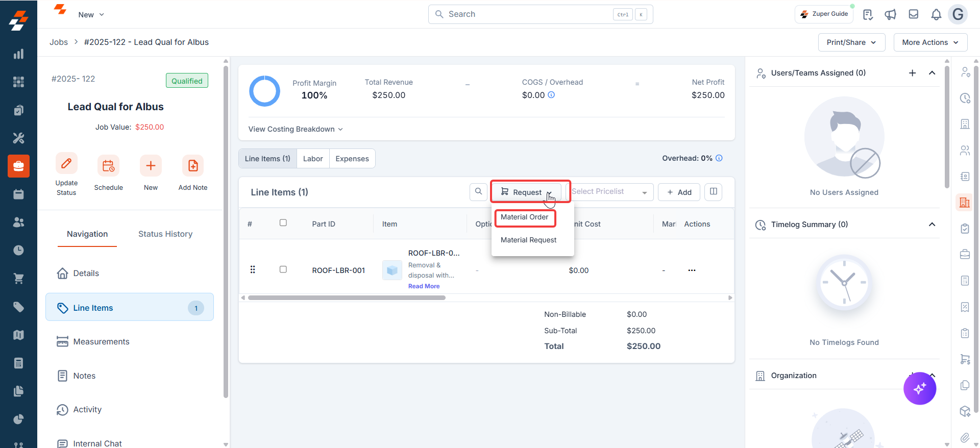Click the purple sparkle AI assistant button
980x448 pixels.
920,388
